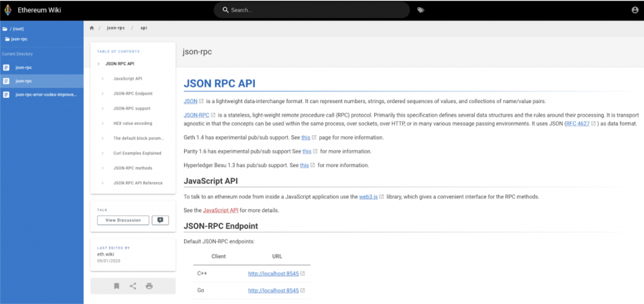Image resolution: width=644 pixels, height=304 pixels.
Task: Click chevron next to The default block param
Action: [103, 138]
